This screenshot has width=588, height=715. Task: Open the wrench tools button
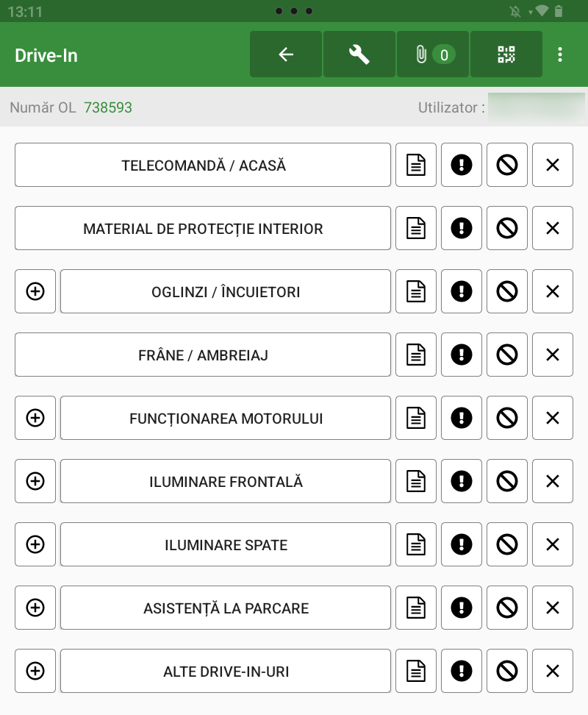(359, 54)
